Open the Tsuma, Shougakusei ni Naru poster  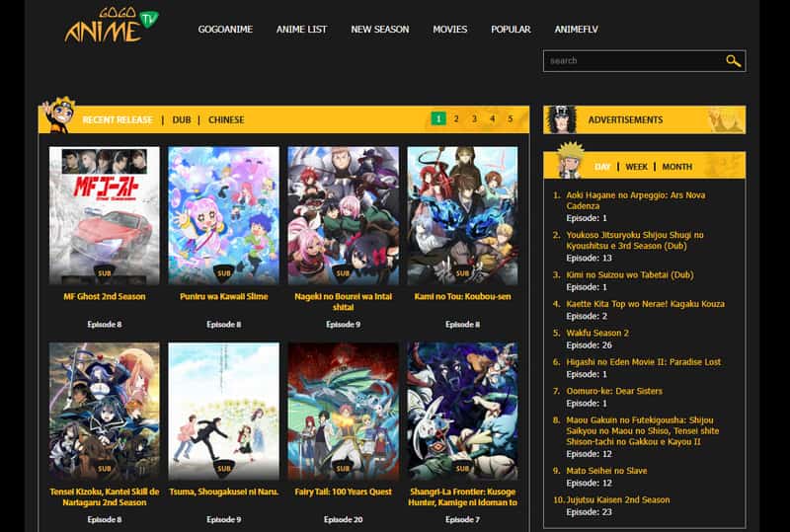coord(224,411)
